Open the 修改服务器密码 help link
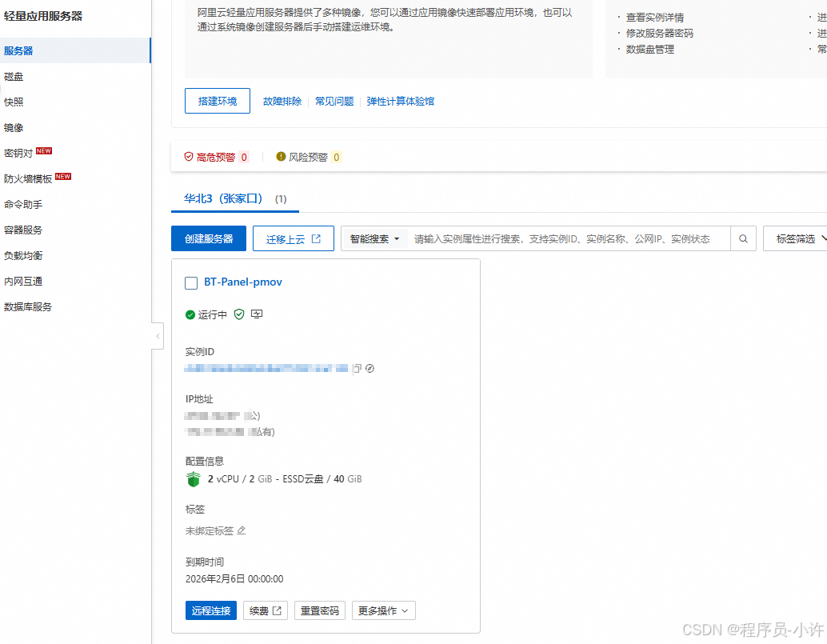Image resolution: width=827 pixels, height=644 pixels. 659,34
